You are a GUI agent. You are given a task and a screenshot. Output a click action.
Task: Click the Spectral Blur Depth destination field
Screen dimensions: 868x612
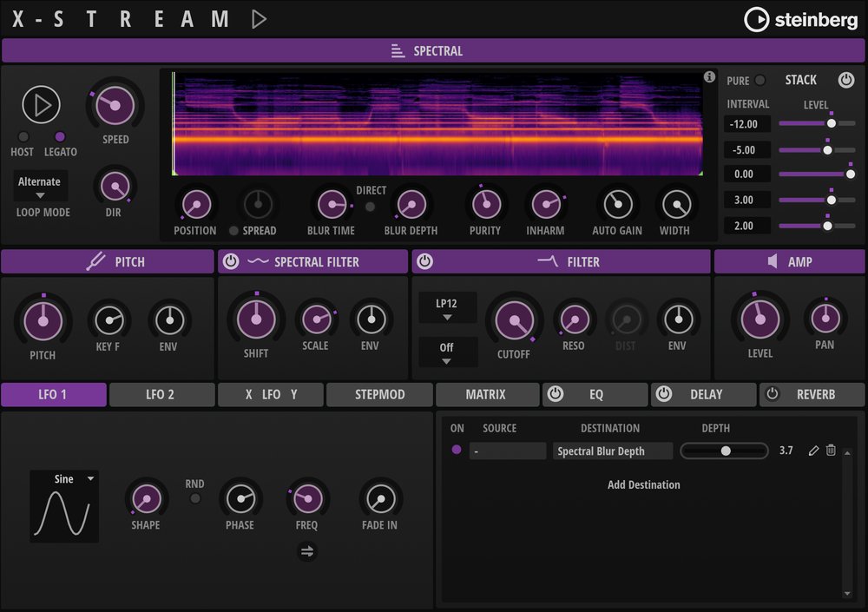612,451
